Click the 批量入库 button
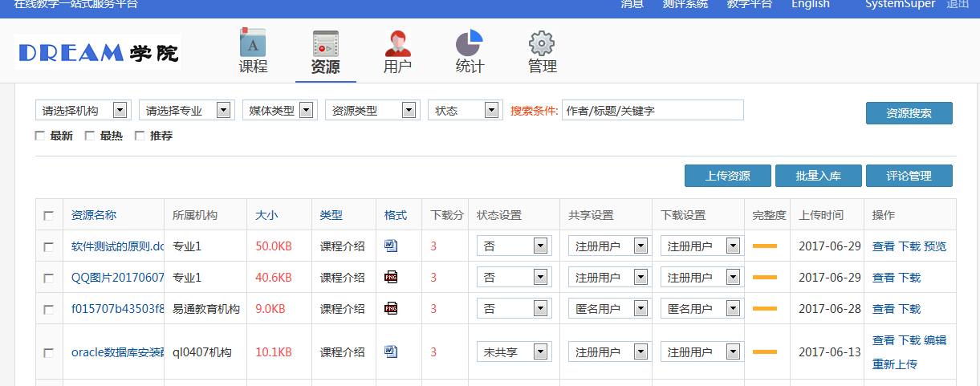This screenshot has width=980, height=386. [x=819, y=176]
